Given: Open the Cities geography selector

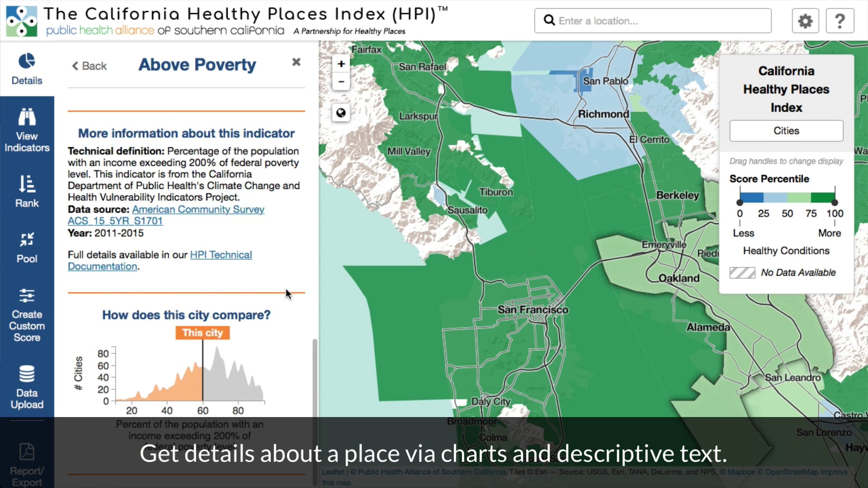Looking at the screenshot, I should (786, 131).
